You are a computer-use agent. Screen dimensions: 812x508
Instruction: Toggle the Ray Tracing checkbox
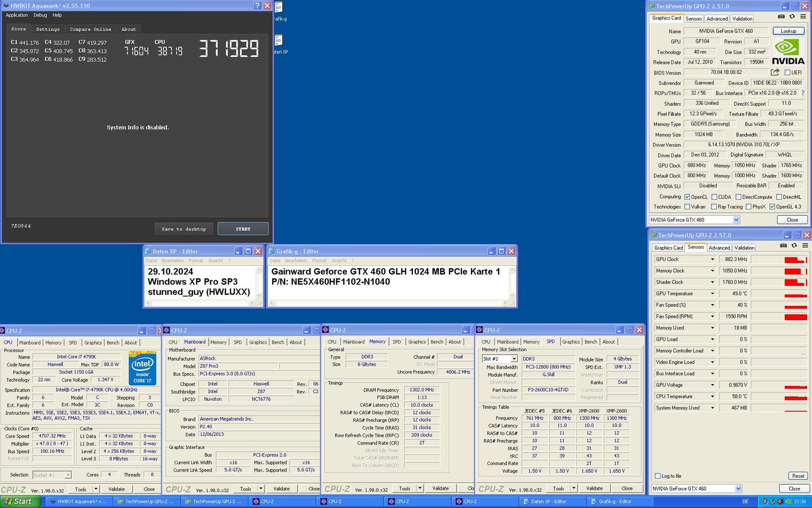[x=714, y=207]
